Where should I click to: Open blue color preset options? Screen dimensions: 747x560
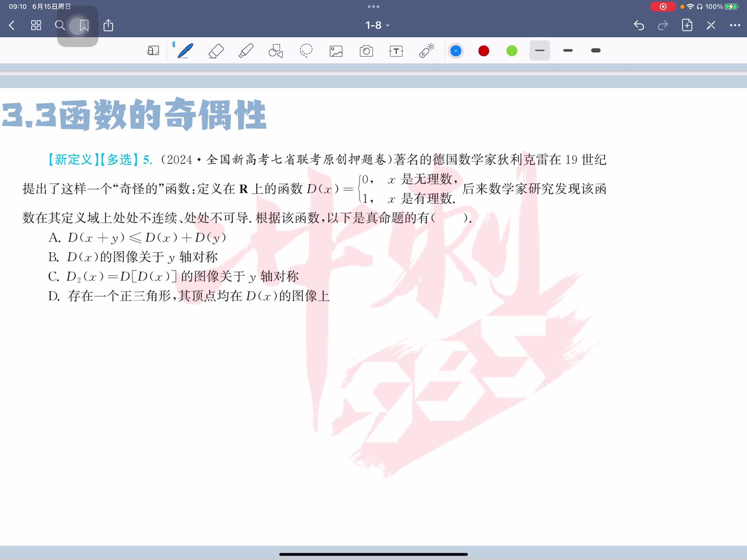pos(456,51)
